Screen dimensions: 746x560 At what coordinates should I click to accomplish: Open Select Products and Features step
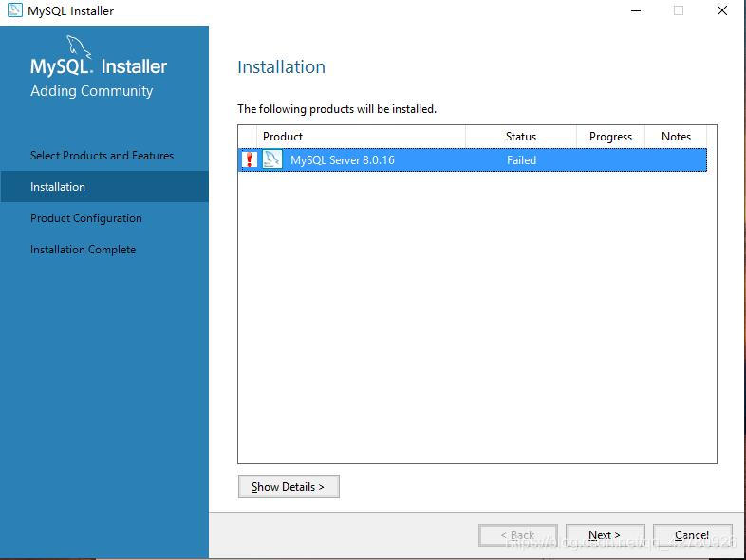pos(102,156)
